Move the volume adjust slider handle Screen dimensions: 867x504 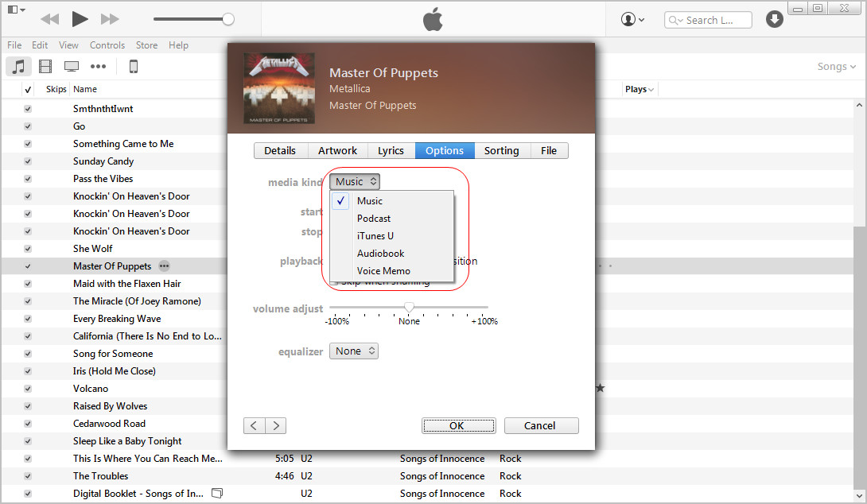coord(409,307)
